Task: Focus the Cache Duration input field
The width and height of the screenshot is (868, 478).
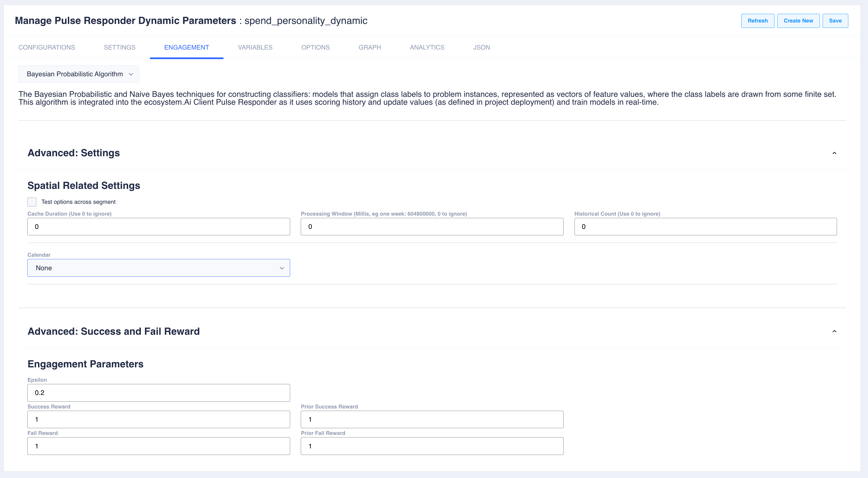Action: click(158, 227)
